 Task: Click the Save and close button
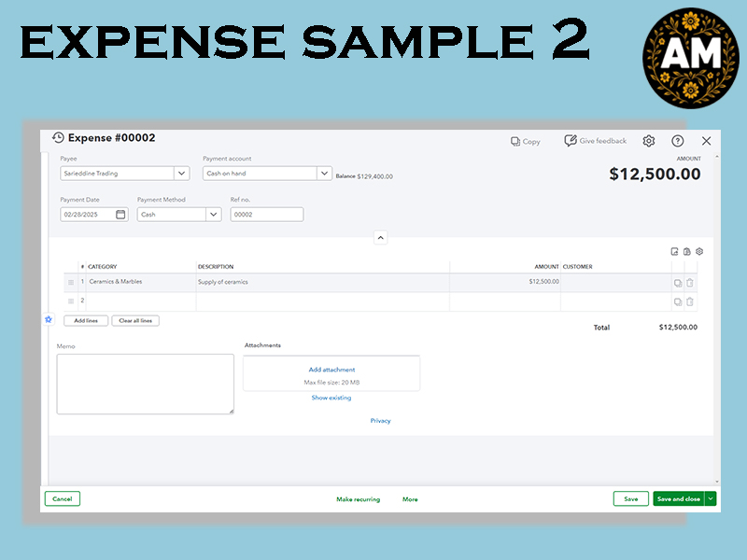point(679,498)
